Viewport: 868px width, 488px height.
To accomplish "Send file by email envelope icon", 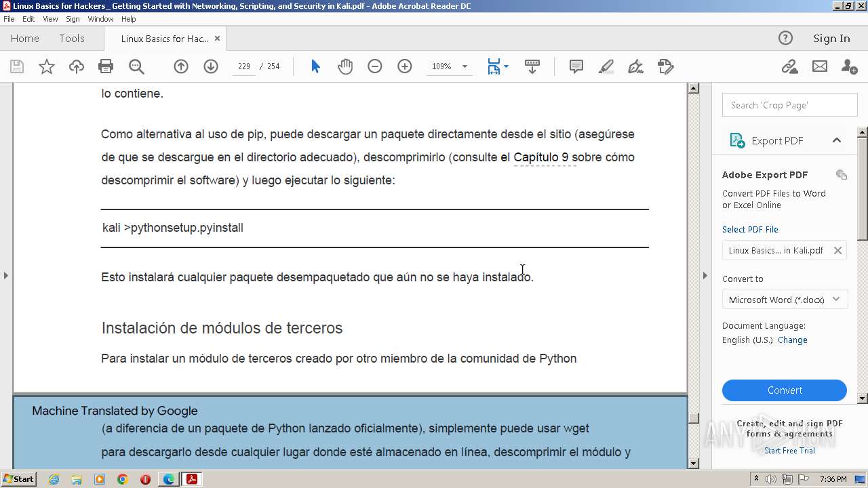I will (820, 66).
